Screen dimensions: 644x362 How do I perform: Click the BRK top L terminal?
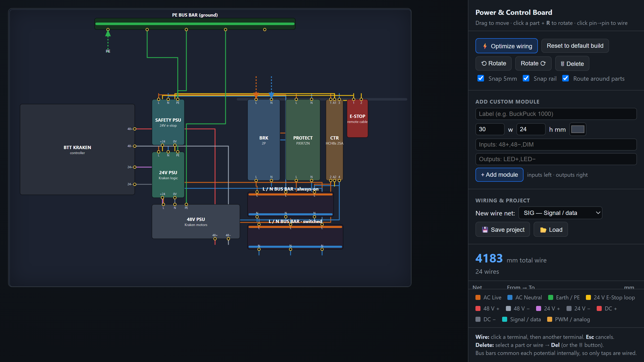256,99
